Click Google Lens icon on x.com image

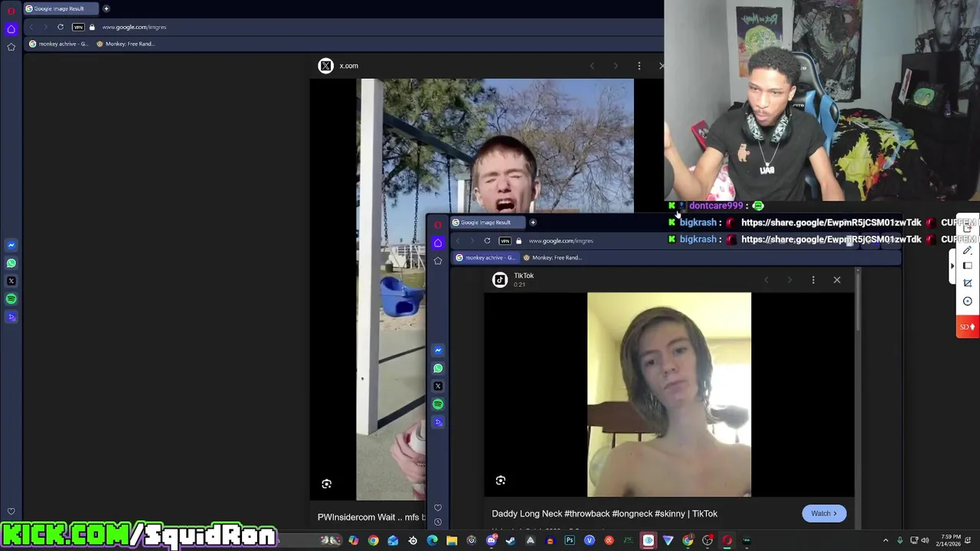[326, 484]
